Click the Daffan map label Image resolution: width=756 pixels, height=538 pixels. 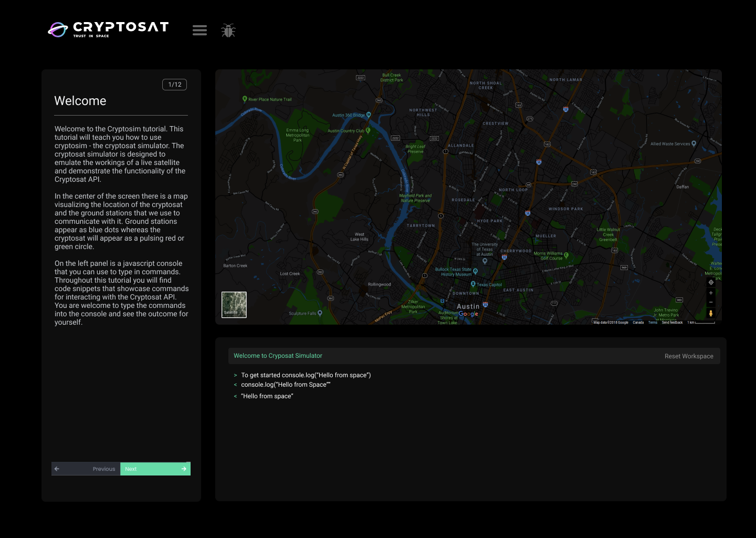[x=682, y=187]
